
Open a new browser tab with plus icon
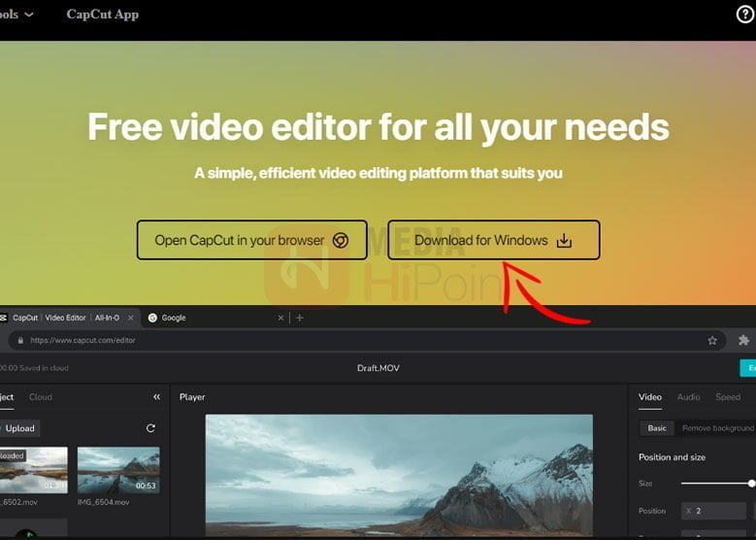[300, 318]
